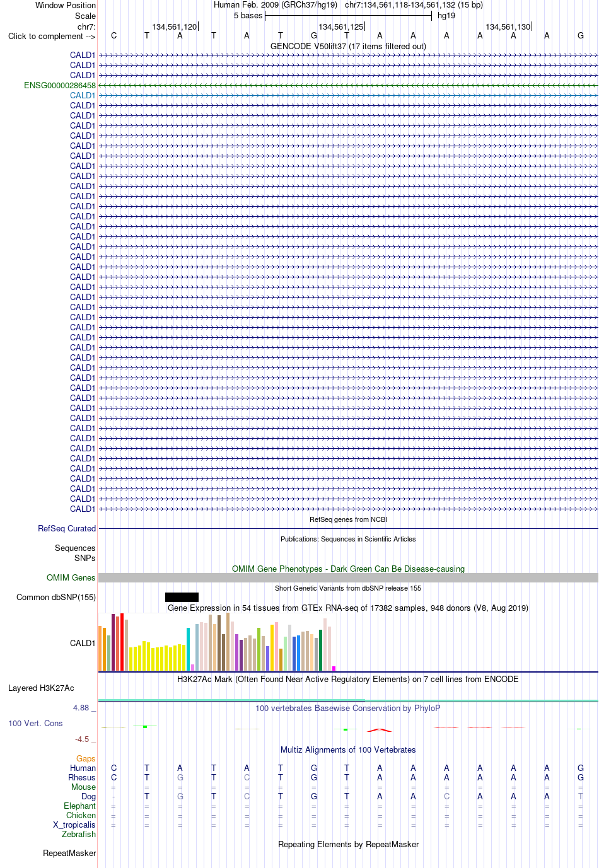The height and width of the screenshot is (868, 599).
Task: Click the gray OMIM Genes bar
Action: [x=348, y=577]
